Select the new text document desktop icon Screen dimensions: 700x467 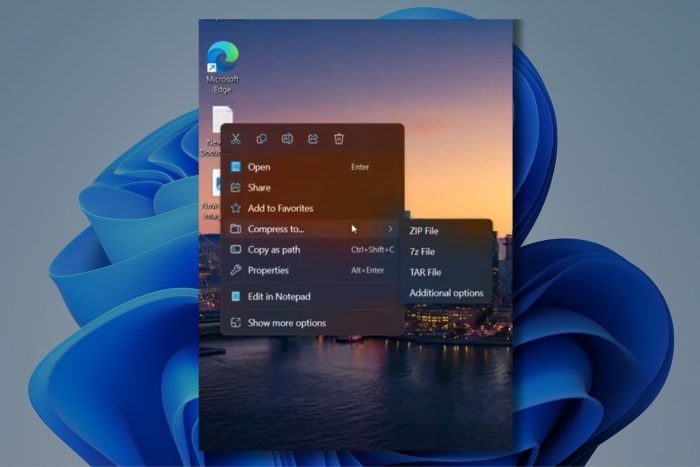click(216, 131)
